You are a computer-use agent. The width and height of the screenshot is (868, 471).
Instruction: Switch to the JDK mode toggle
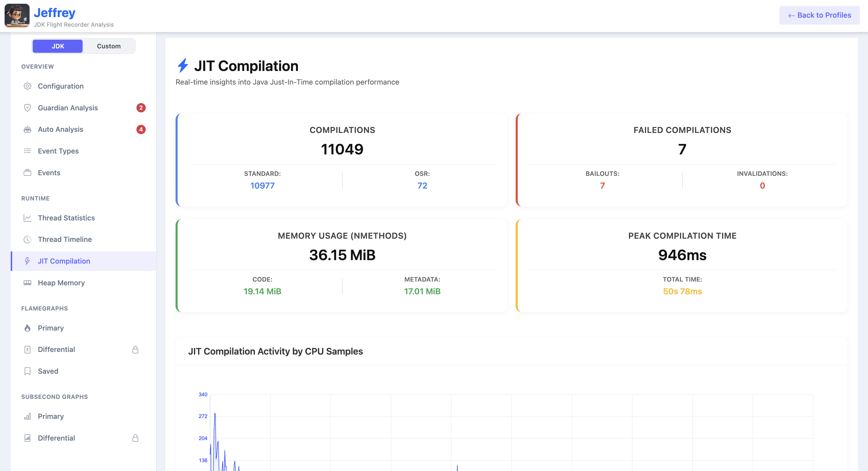[58, 46]
